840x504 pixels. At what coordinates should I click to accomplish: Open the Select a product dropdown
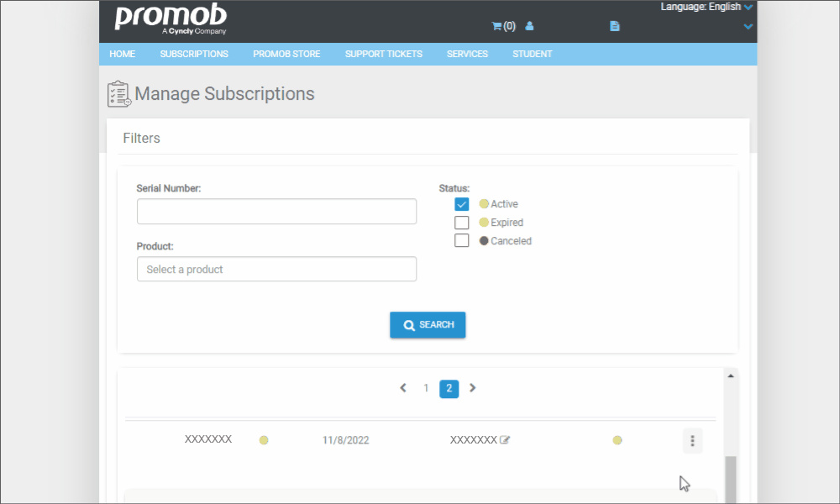[276, 269]
